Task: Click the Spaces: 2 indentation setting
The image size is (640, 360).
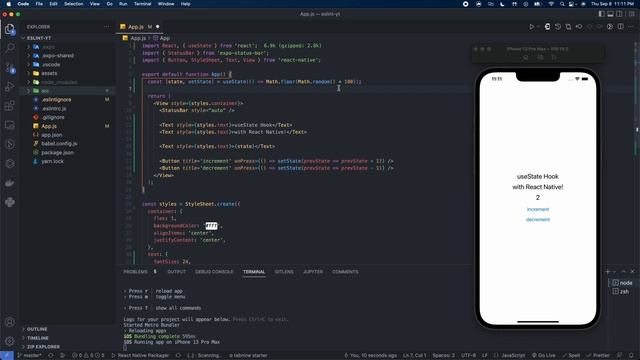Action: point(443,356)
